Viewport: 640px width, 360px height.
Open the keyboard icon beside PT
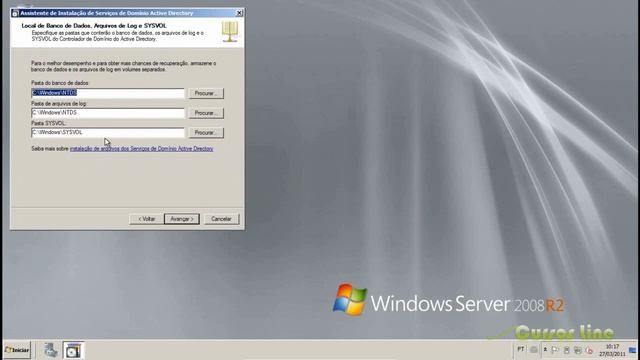(533, 350)
